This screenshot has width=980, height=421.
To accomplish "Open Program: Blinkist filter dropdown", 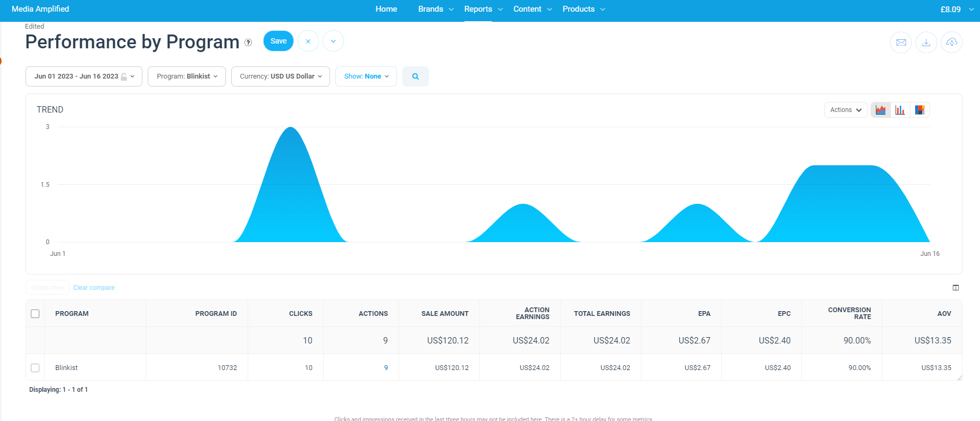I will 187,76.
